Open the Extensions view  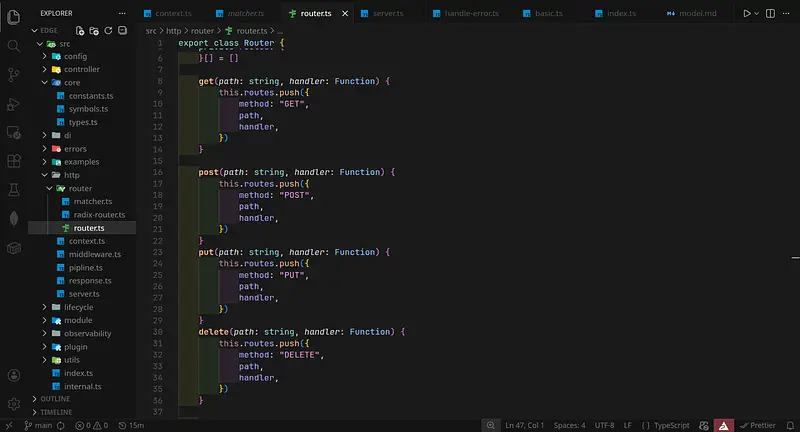pyautogui.click(x=14, y=161)
